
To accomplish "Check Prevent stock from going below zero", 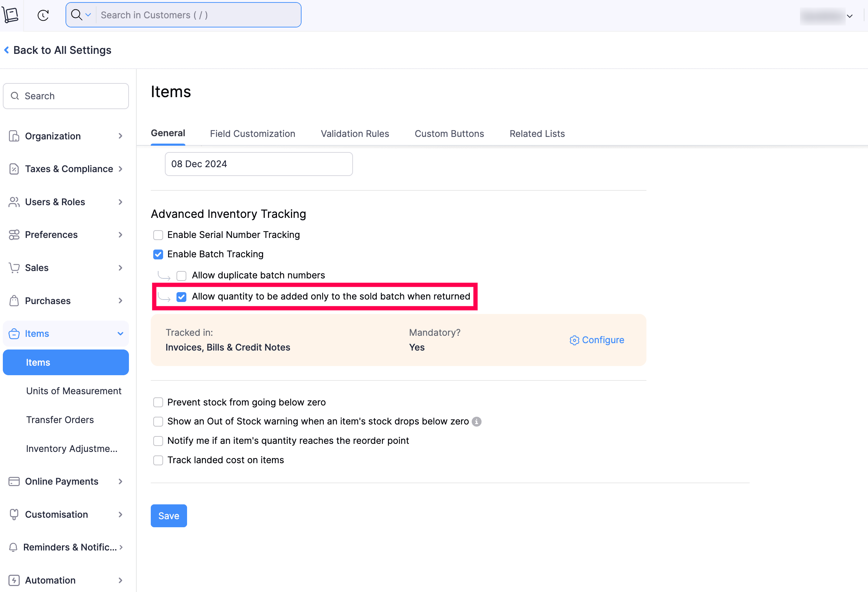I will [x=158, y=402].
